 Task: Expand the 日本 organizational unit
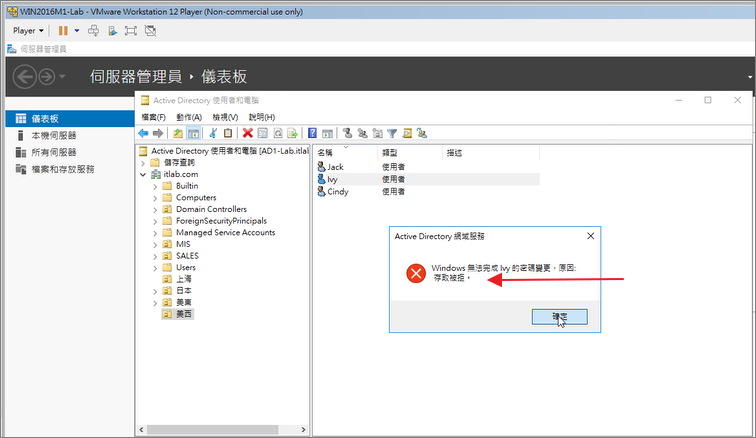155,291
